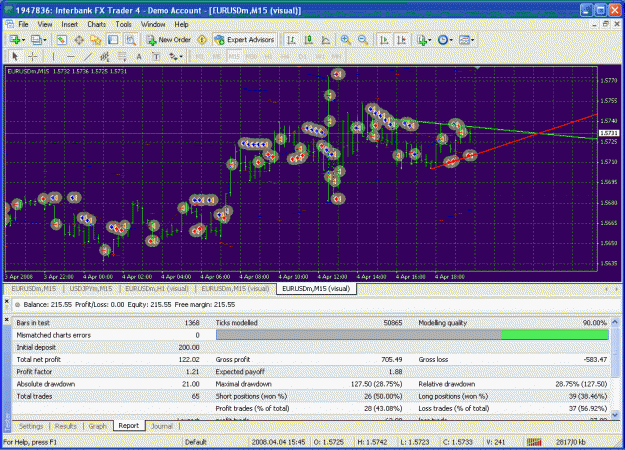Click the Default profile in status bar

196,442
